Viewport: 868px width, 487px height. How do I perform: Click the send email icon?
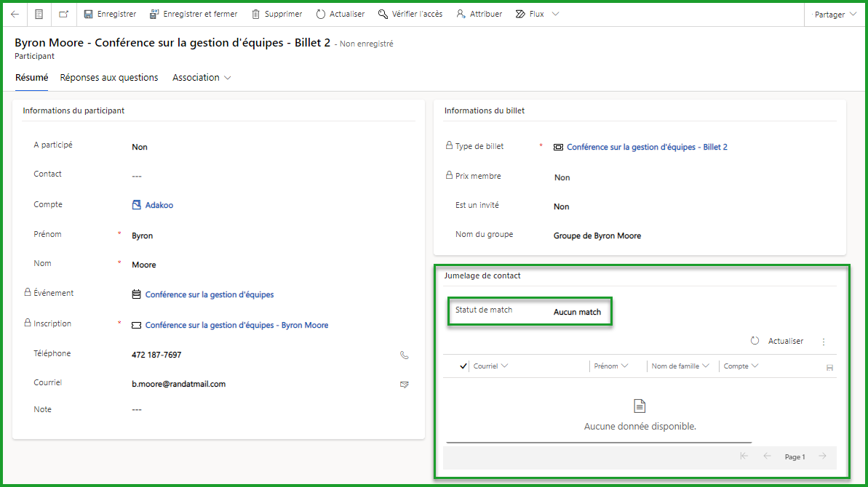coord(405,385)
